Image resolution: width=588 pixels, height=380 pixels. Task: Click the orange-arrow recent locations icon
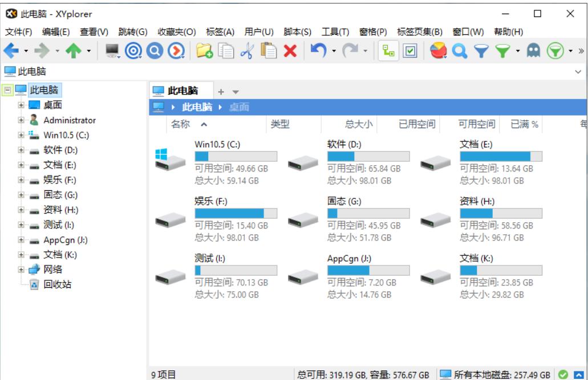tap(176, 51)
